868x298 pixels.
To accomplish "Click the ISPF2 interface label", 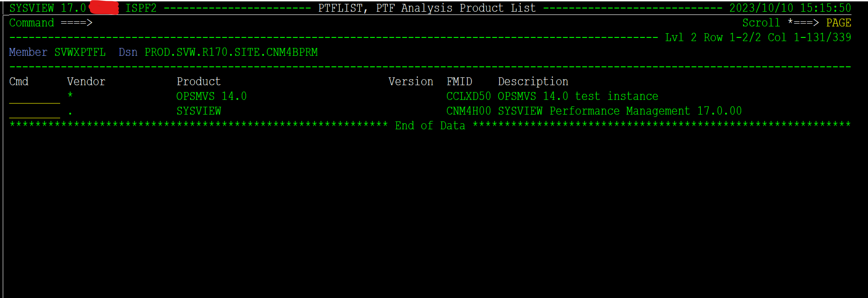I will click(x=141, y=8).
